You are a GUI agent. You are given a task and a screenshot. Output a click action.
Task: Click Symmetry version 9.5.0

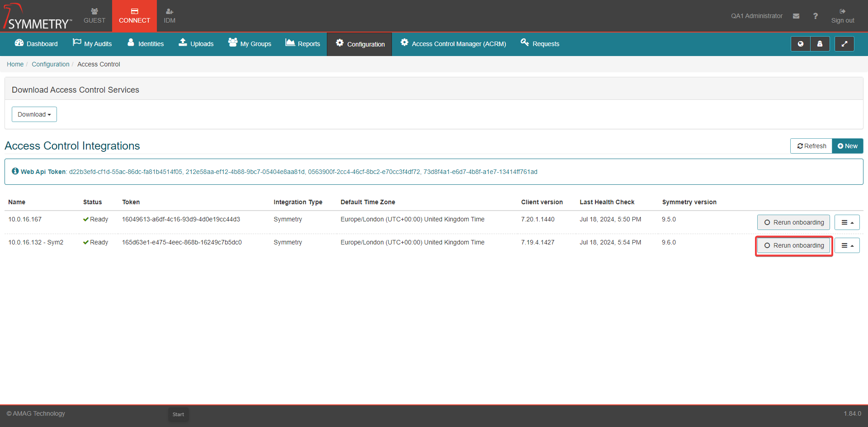pyautogui.click(x=669, y=219)
